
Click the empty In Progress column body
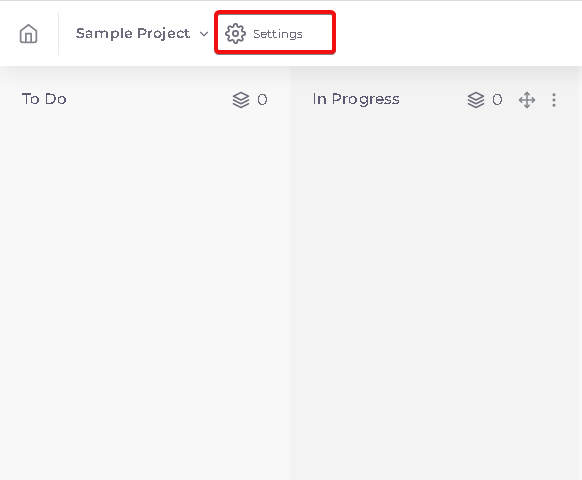point(434,297)
